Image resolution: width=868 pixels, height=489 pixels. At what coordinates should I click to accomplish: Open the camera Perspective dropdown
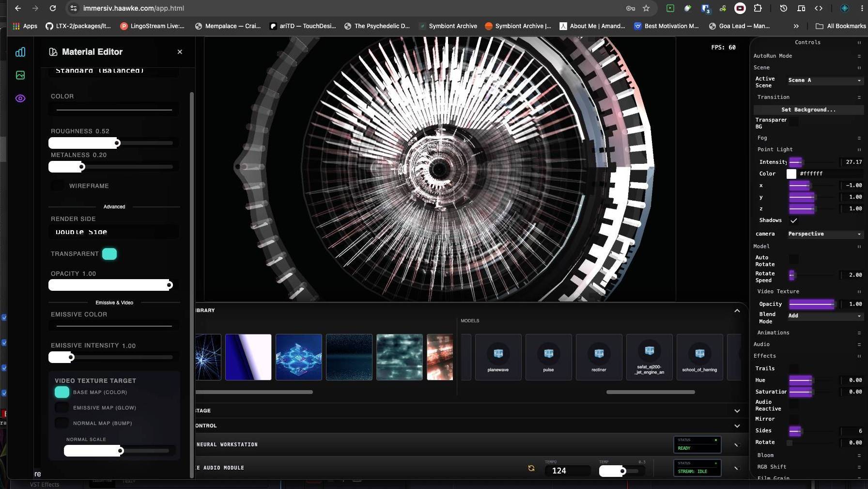click(825, 234)
